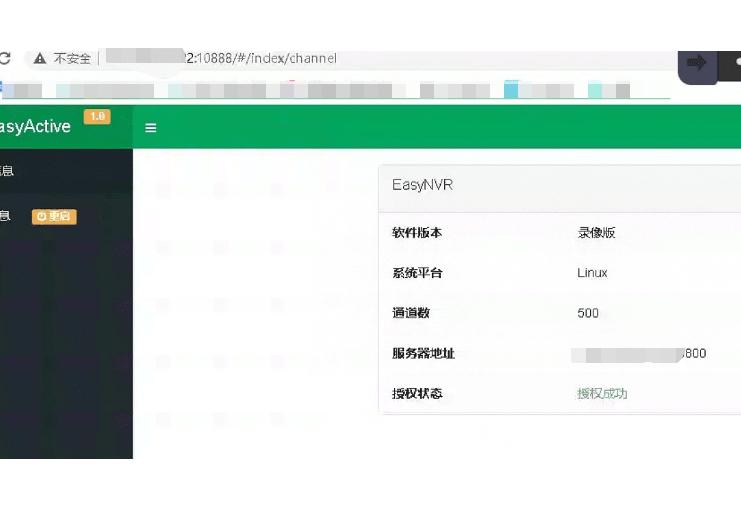
Task: Click the blurred server address value
Action: (639, 354)
